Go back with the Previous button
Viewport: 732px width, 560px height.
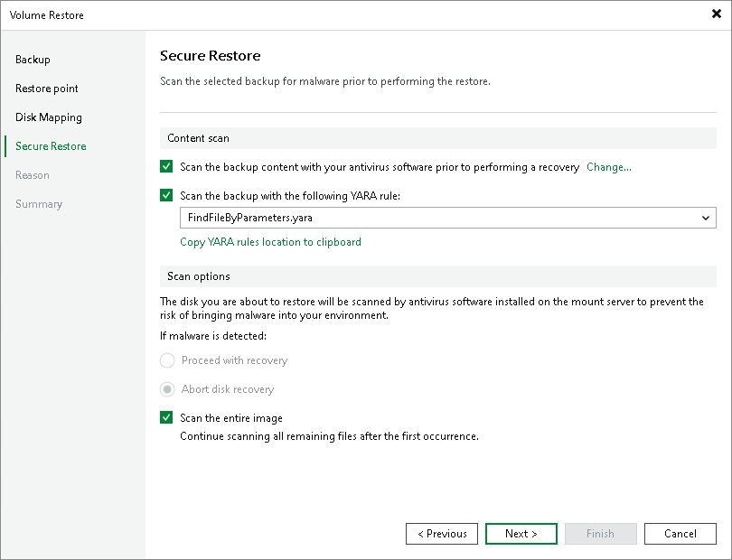442,534
